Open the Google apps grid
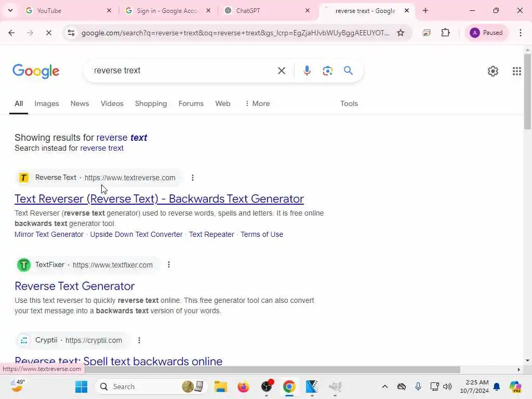The image size is (532, 399). pos(517,71)
